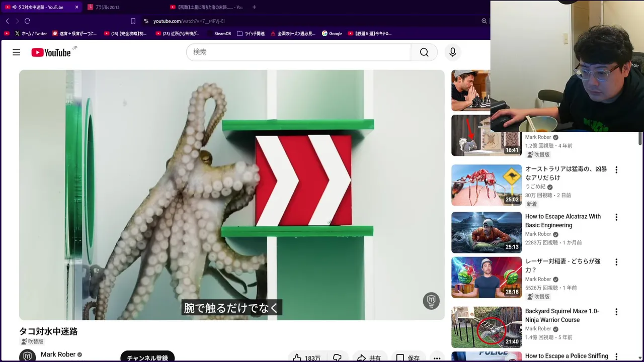Open the Mark Rober channel avatar
Image resolution: width=644 pixels, height=362 pixels.
click(x=27, y=355)
